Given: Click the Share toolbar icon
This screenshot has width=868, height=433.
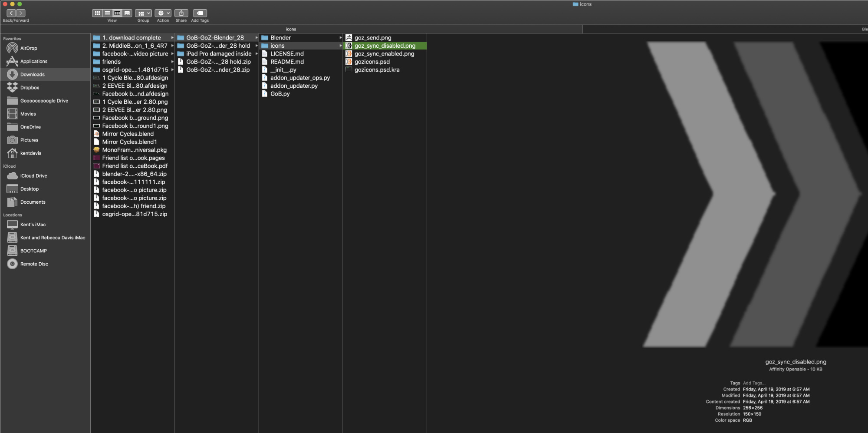Looking at the screenshot, I should (x=181, y=13).
